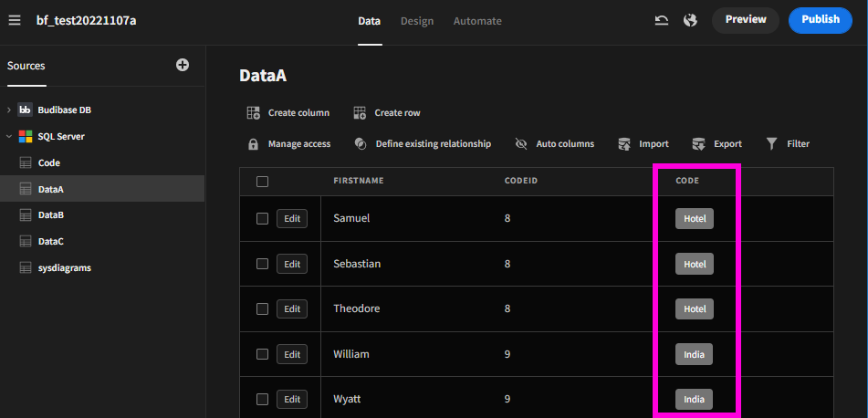868x418 pixels.
Task: Click the Create column icon
Action: point(253,113)
